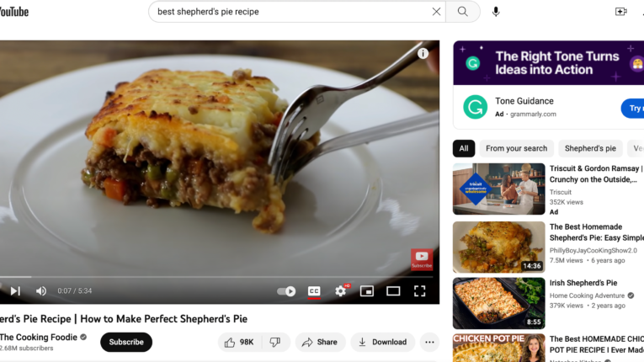
Task: Toggle the autoplay switch
Action: (286, 291)
